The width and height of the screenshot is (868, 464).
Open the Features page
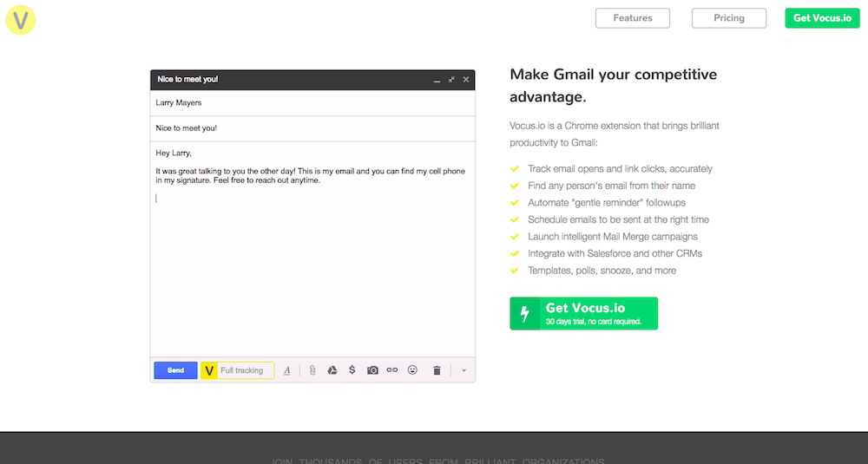coord(632,18)
